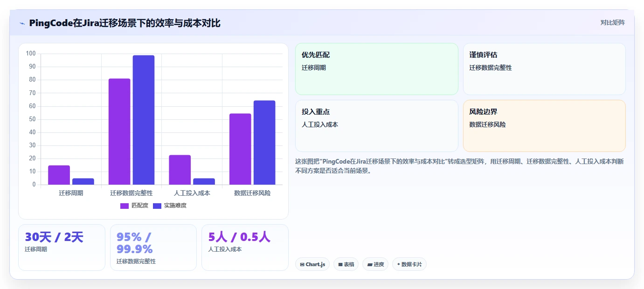Click the purple 匹配度 legend color box

point(125,206)
